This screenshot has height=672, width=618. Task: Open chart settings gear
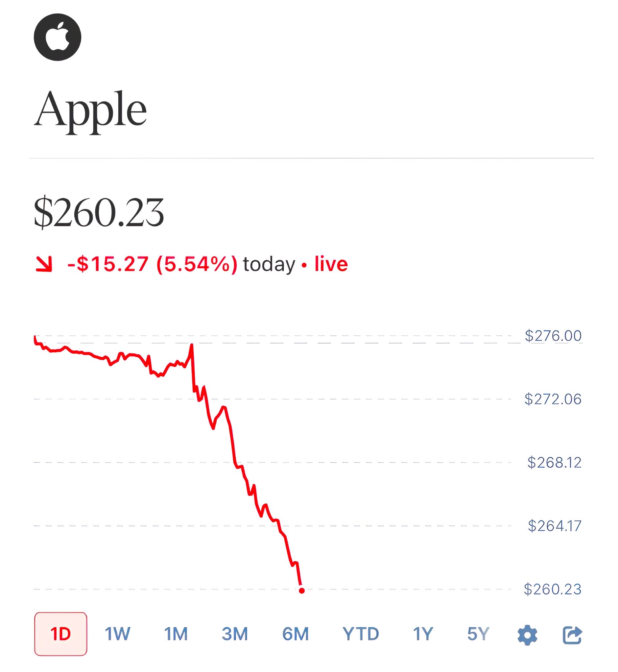click(x=527, y=635)
